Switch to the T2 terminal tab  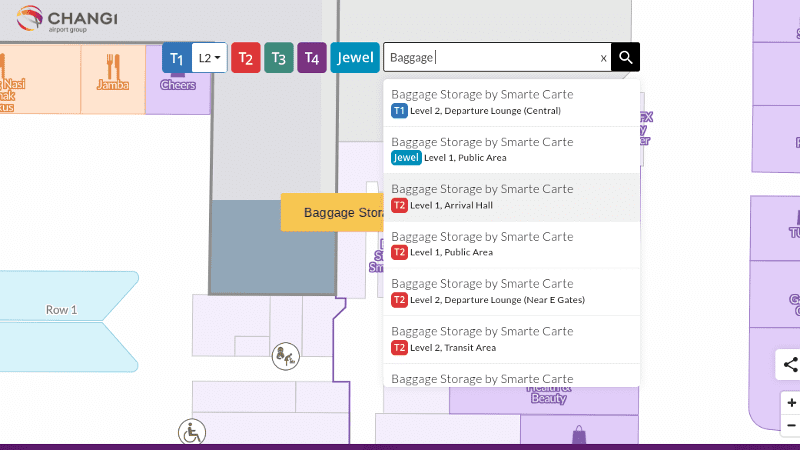pos(245,58)
